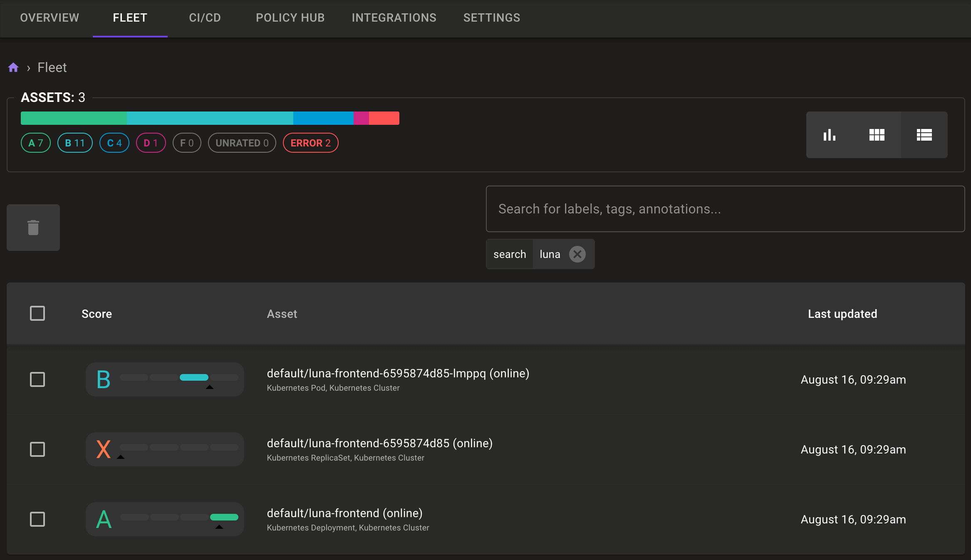Click the X score badge of ReplicaSet
This screenshot has height=560, width=971.
tap(104, 449)
